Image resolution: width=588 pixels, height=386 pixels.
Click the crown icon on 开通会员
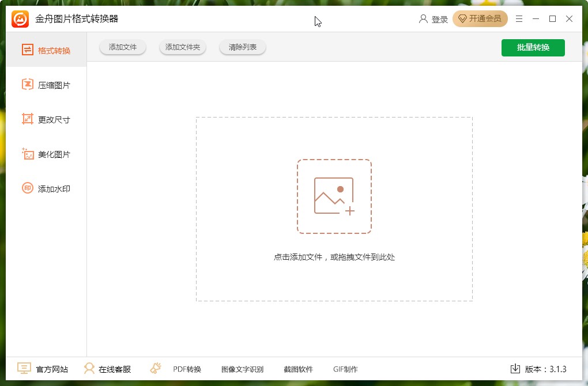click(463, 18)
